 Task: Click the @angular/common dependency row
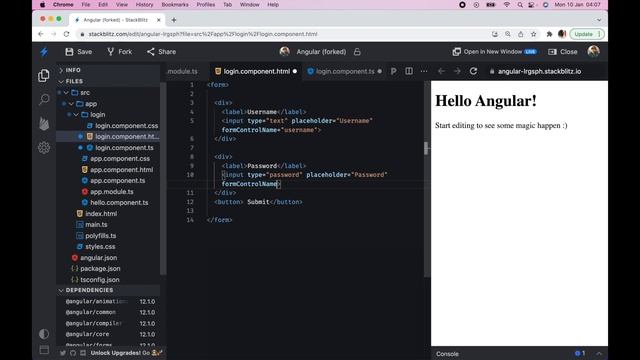tap(110, 312)
